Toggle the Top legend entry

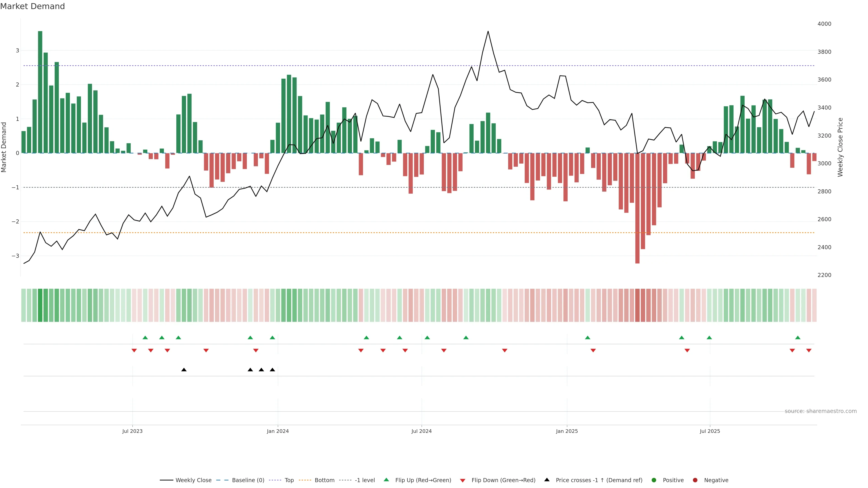click(x=289, y=480)
